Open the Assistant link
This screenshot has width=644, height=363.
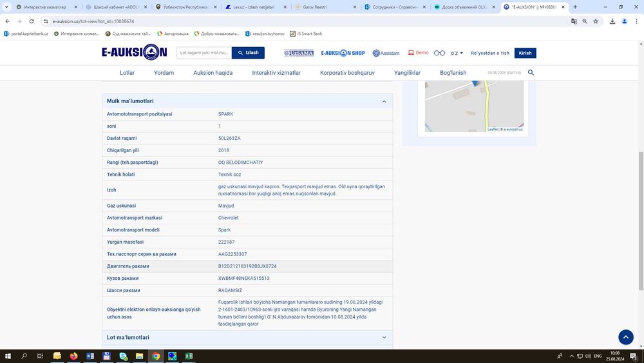pyautogui.click(x=386, y=53)
